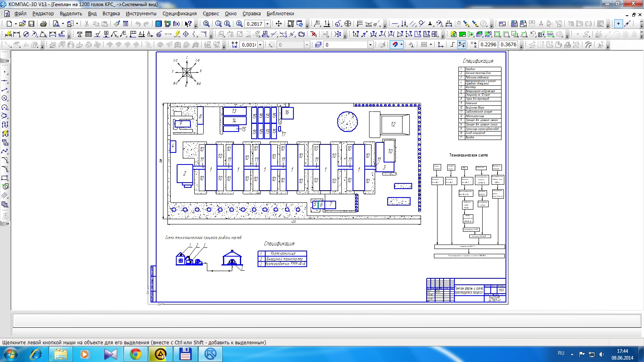644x362 pixels.
Task: Open the Библиотеки menu
Action: (x=280, y=14)
